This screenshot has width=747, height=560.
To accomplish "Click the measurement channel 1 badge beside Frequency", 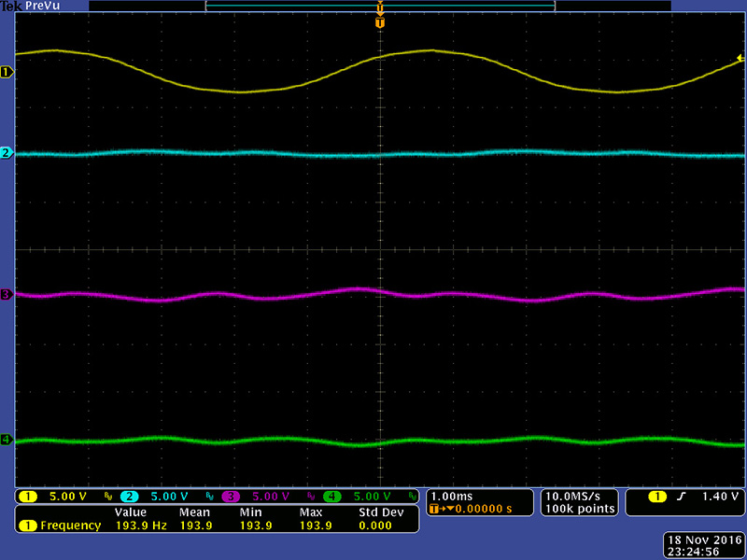I will [x=28, y=525].
